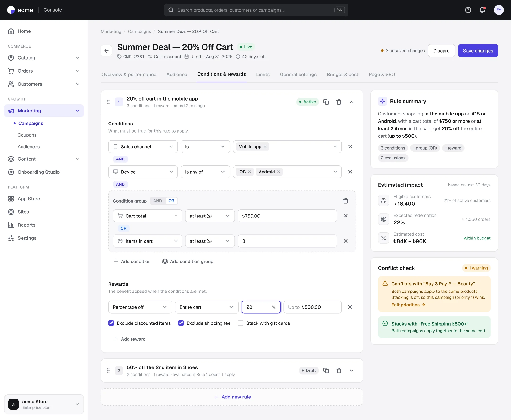The height and width of the screenshot is (420, 511).
Task: Focus the 20 percent value field
Action: pos(261,307)
